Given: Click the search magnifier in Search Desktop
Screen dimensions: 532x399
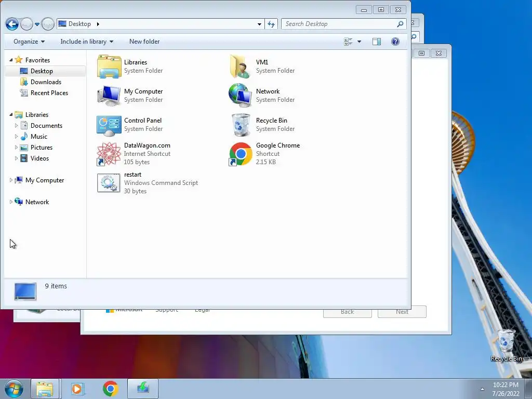Looking at the screenshot, I should [x=401, y=24].
